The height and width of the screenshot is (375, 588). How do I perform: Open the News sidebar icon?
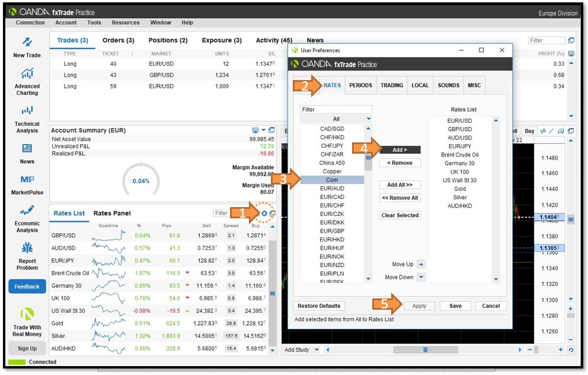click(27, 148)
